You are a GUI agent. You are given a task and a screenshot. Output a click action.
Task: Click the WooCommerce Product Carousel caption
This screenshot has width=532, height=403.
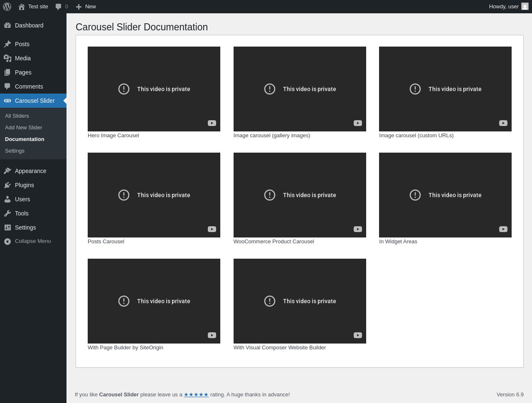click(274, 242)
